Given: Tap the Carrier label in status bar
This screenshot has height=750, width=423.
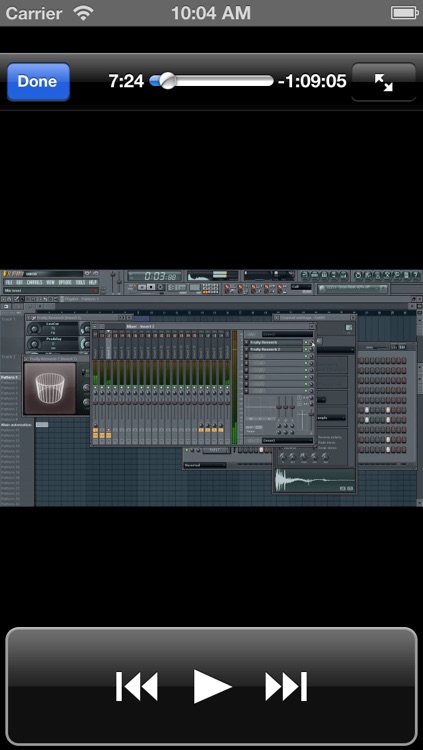Looking at the screenshot, I should pos(35,13).
